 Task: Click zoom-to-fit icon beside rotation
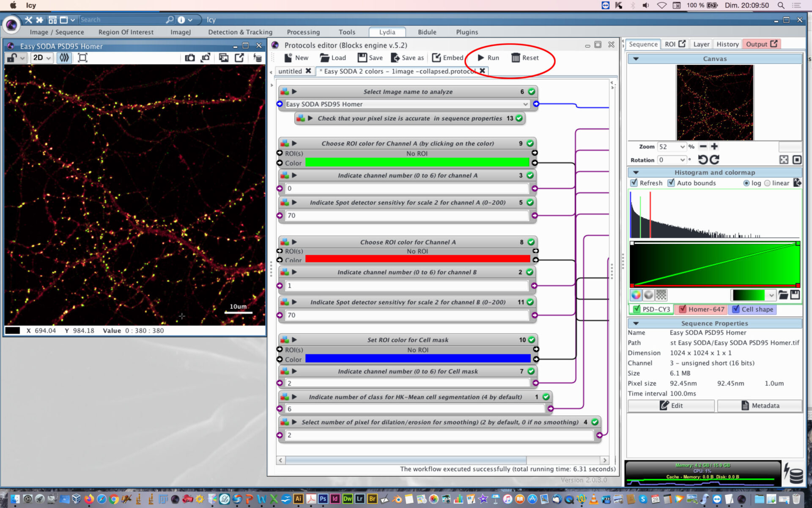tap(784, 160)
